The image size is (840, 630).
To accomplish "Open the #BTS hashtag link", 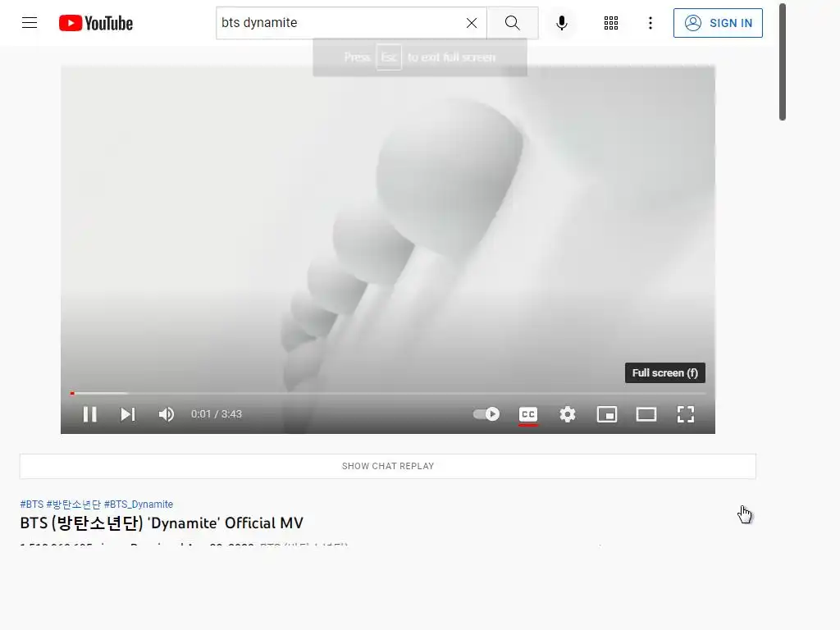I will click(32, 504).
